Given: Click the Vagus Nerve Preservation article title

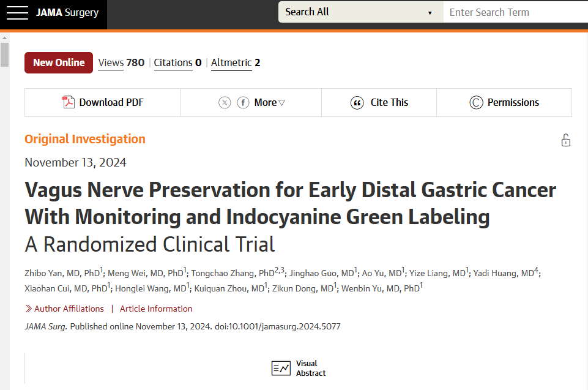Looking at the screenshot, I should pos(290,203).
